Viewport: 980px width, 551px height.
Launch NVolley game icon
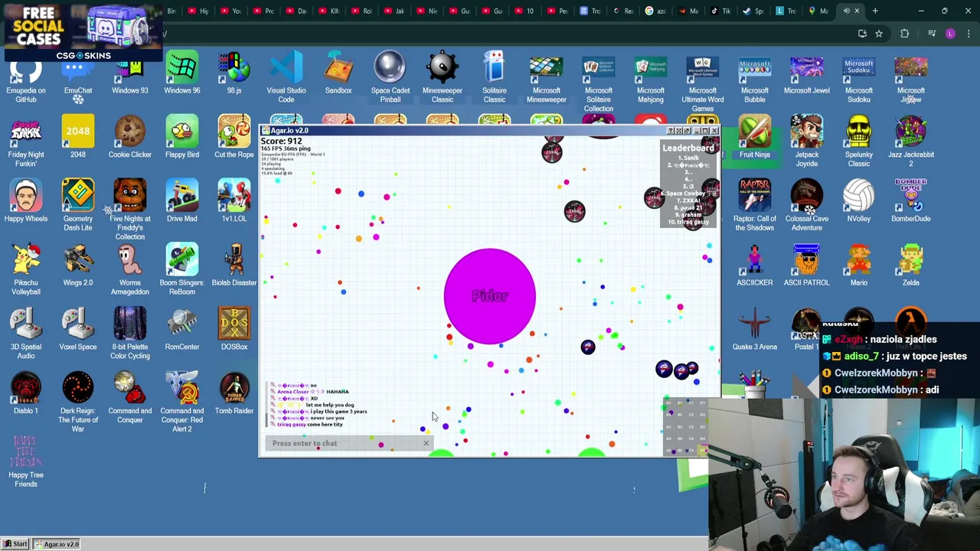pos(859,202)
